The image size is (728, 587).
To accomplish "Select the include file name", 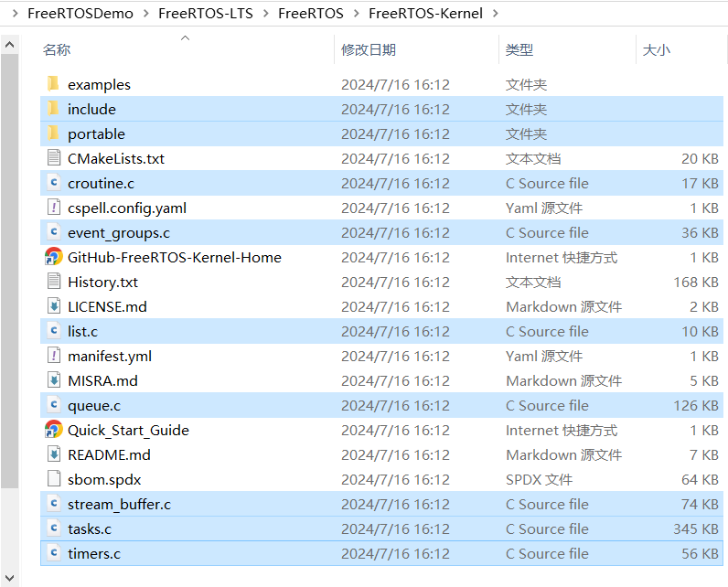I will [x=92, y=109].
